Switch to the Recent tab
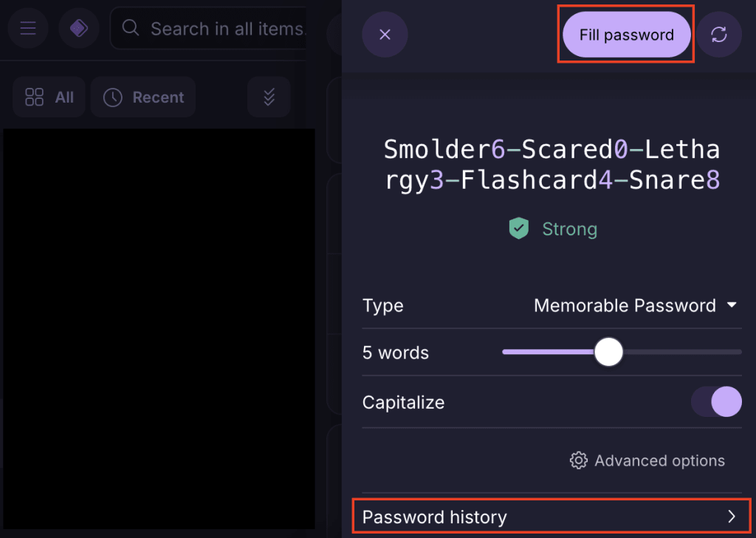The image size is (756, 538). tap(143, 97)
